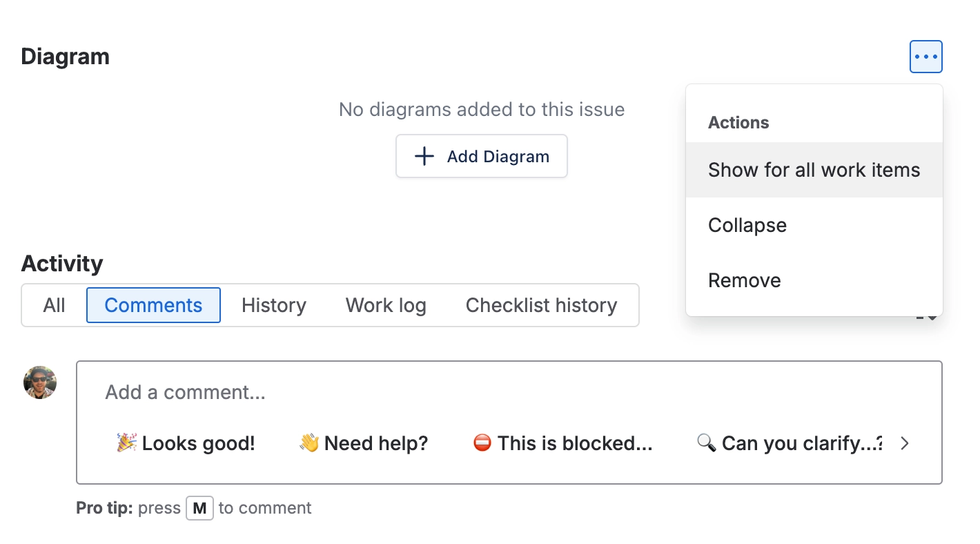Switch to the All activity tab
980x544 pixels.
coord(54,305)
